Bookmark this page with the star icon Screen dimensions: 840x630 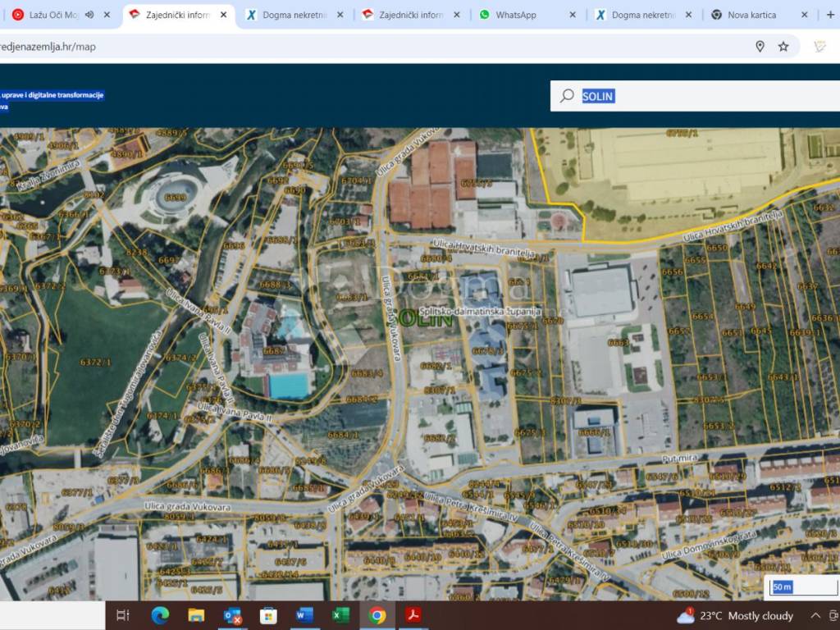783,47
